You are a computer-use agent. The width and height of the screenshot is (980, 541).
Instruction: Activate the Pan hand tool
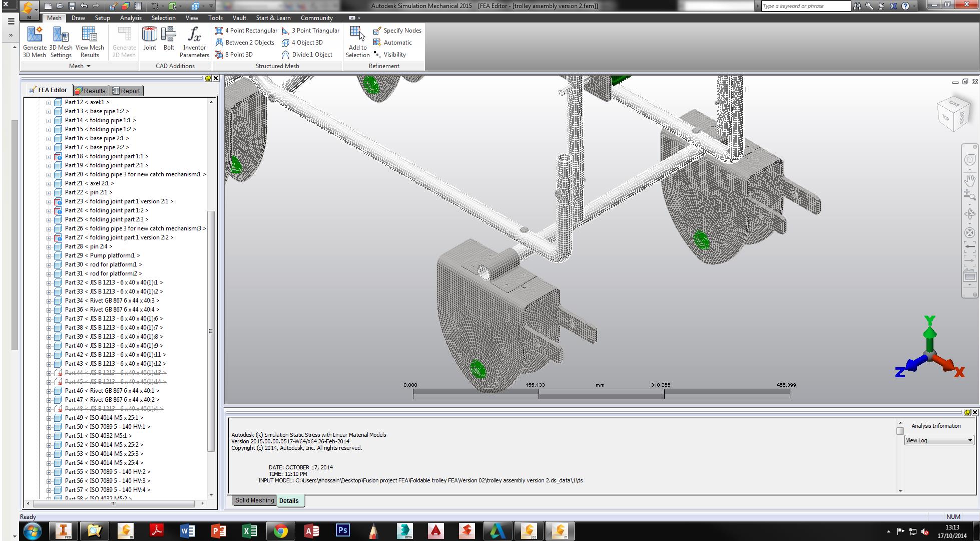pos(969,180)
